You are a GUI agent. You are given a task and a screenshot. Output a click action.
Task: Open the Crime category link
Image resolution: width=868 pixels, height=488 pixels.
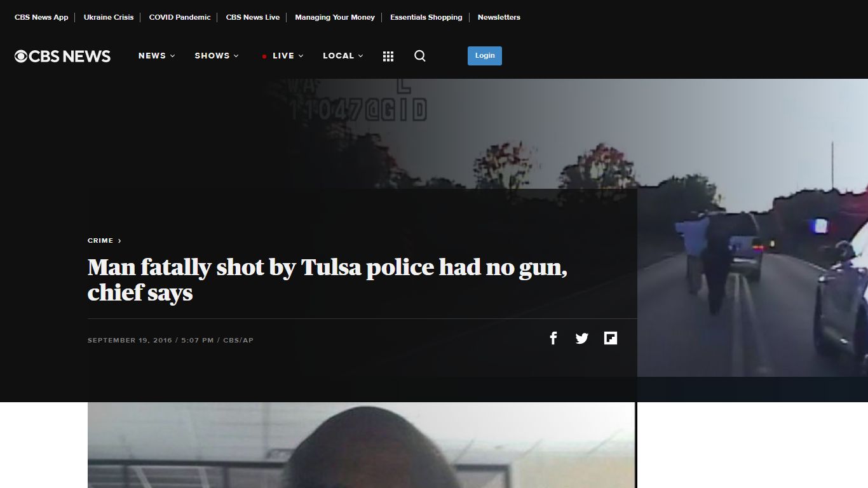tap(104, 241)
